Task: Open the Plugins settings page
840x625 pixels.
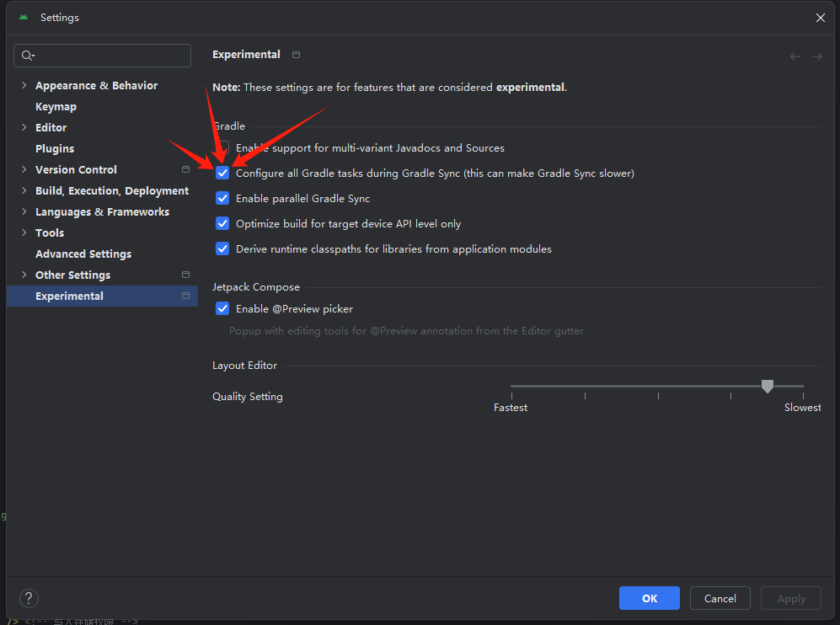Action: coord(55,148)
